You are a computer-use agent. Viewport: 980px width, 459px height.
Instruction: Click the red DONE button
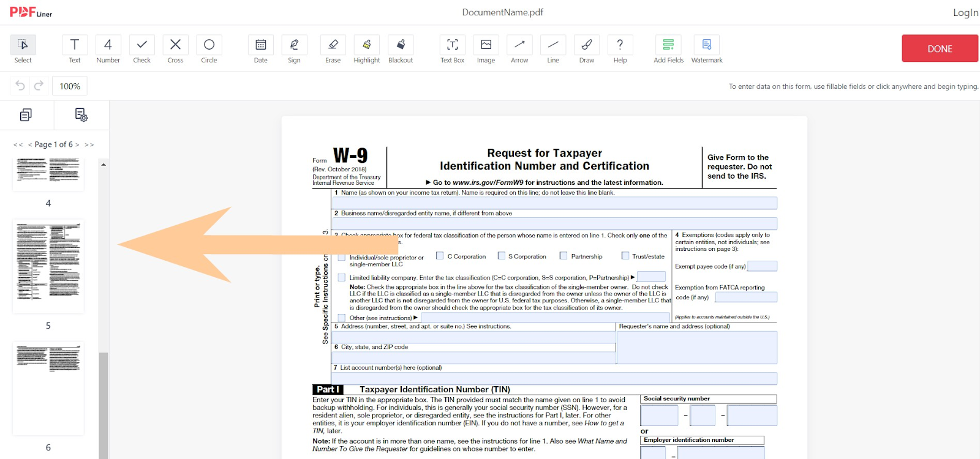tap(940, 48)
